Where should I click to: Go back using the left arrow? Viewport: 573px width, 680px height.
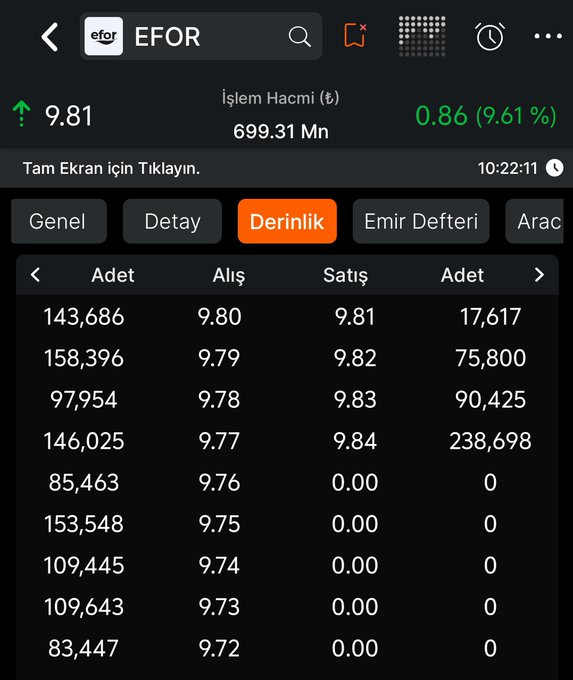50,37
